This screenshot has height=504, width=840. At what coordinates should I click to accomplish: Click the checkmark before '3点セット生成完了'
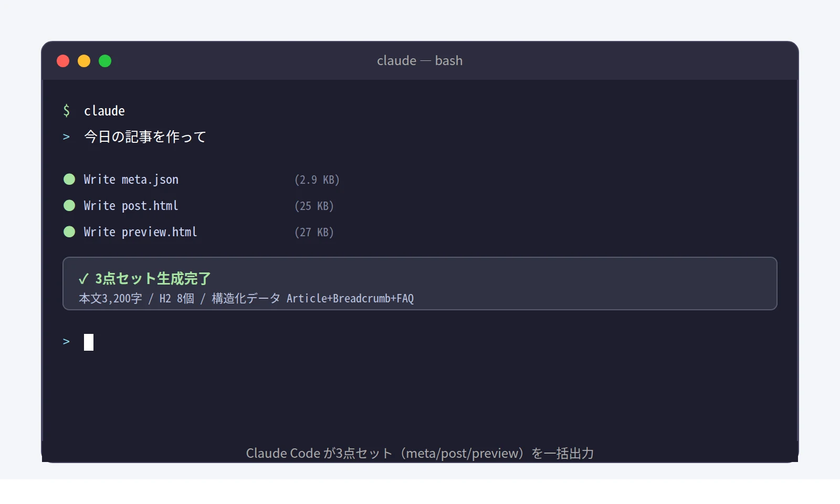tap(83, 279)
